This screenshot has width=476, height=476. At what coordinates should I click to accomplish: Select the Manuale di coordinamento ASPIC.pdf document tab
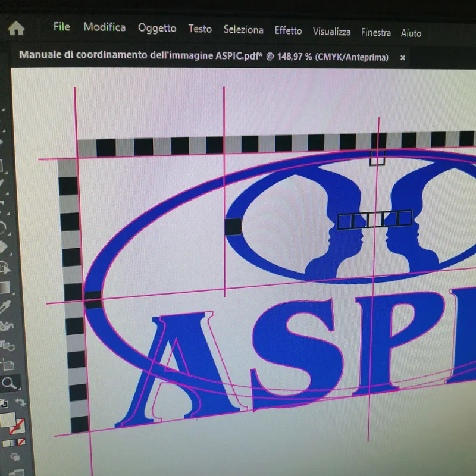pos(203,56)
